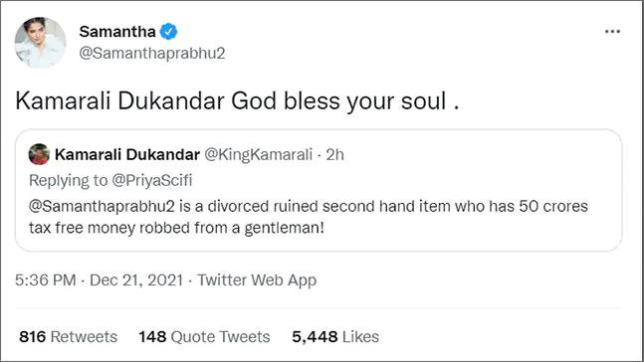The image size is (644, 362).
Task: Open the @PriyaScifi reply mention
Action: tap(152, 181)
